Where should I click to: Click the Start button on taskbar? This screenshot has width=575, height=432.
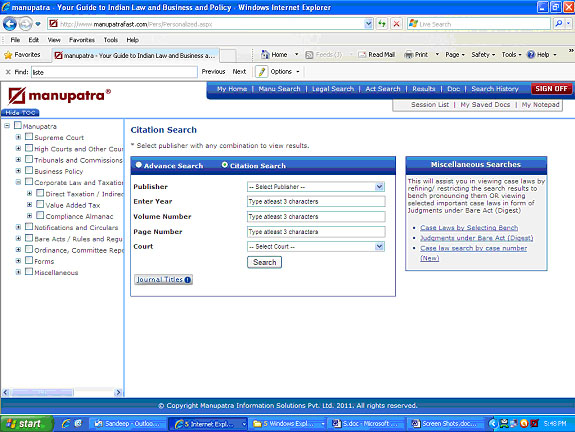[x=27, y=424]
